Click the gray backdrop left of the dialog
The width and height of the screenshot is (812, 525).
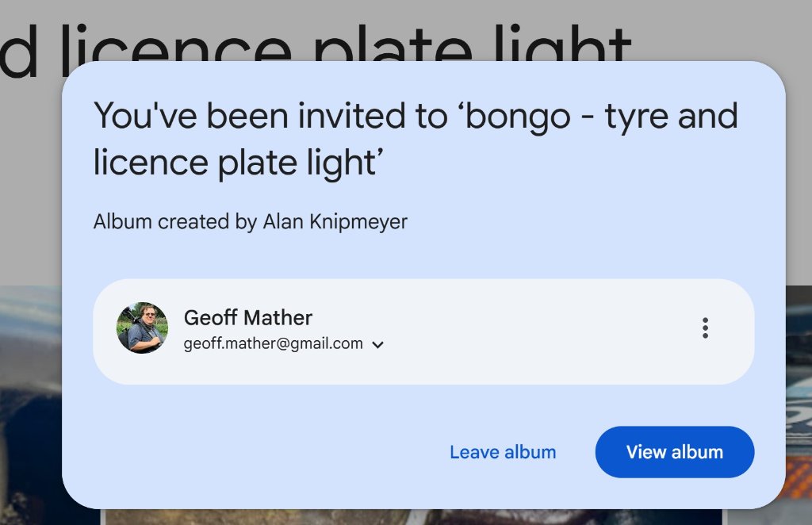30,198
